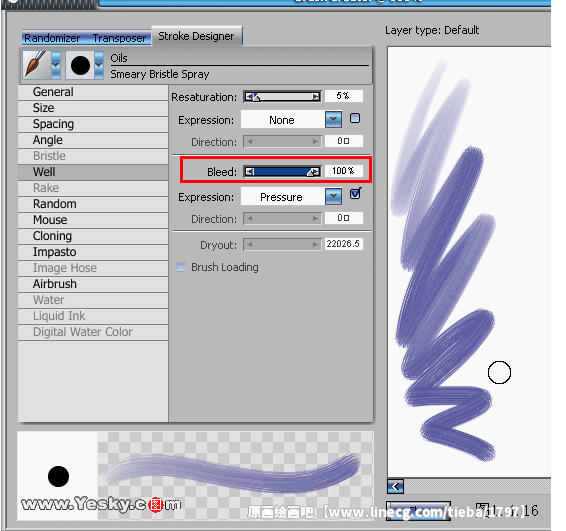Click the Oils brush category icon
This screenshot has width=566, height=531.
pyautogui.click(x=36, y=65)
